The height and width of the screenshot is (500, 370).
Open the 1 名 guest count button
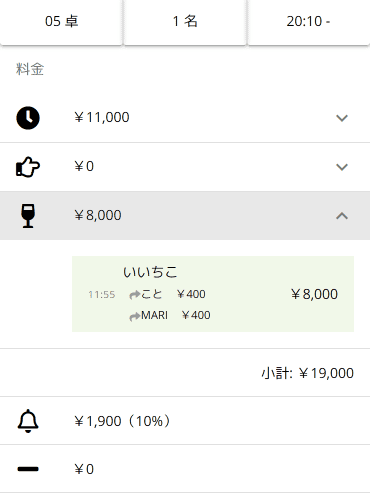(185, 22)
